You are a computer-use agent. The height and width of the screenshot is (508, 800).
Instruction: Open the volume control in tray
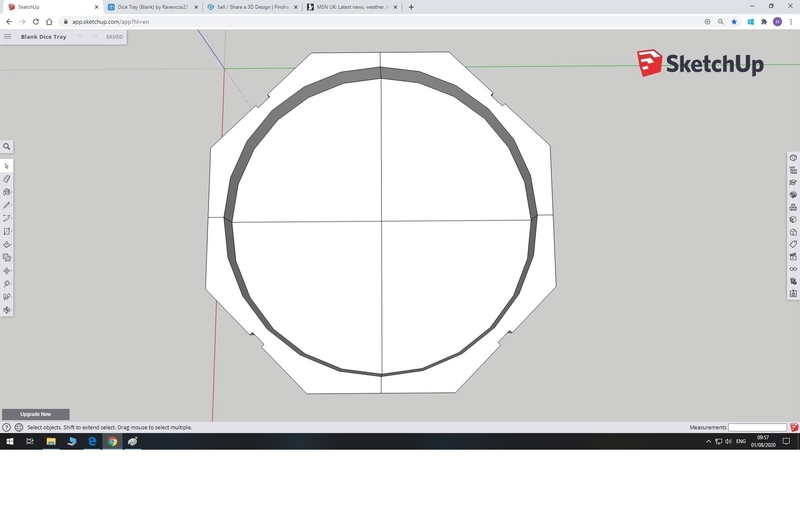(x=728, y=442)
